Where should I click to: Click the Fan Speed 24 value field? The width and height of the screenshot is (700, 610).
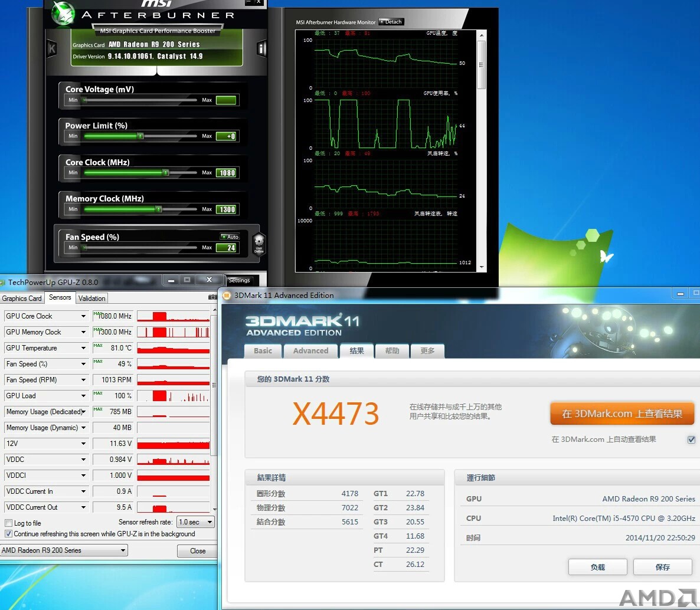click(x=226, y=248)
